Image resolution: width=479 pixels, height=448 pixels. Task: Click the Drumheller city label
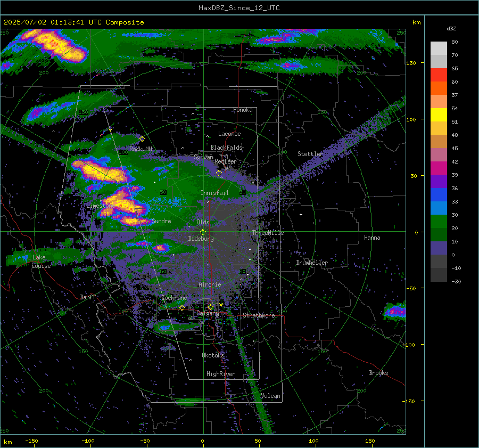(312, 263)
